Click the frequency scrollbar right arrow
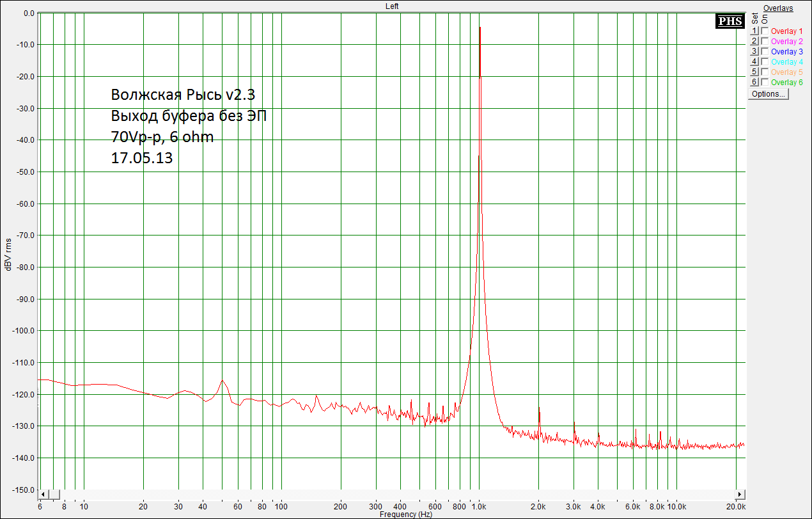812x519 pixels. 740,495
